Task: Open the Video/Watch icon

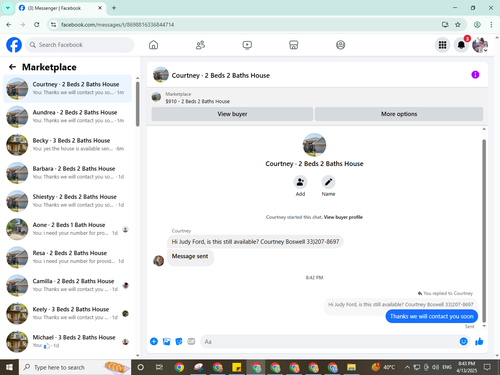Action: pos(247,45)
